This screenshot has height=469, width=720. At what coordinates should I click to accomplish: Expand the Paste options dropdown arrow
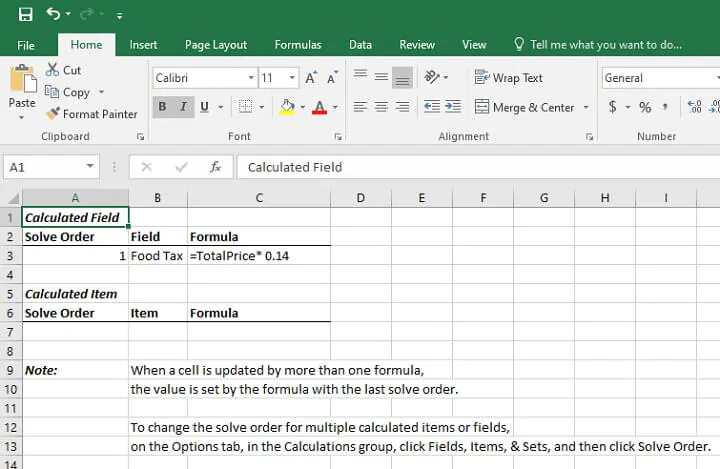22,118
